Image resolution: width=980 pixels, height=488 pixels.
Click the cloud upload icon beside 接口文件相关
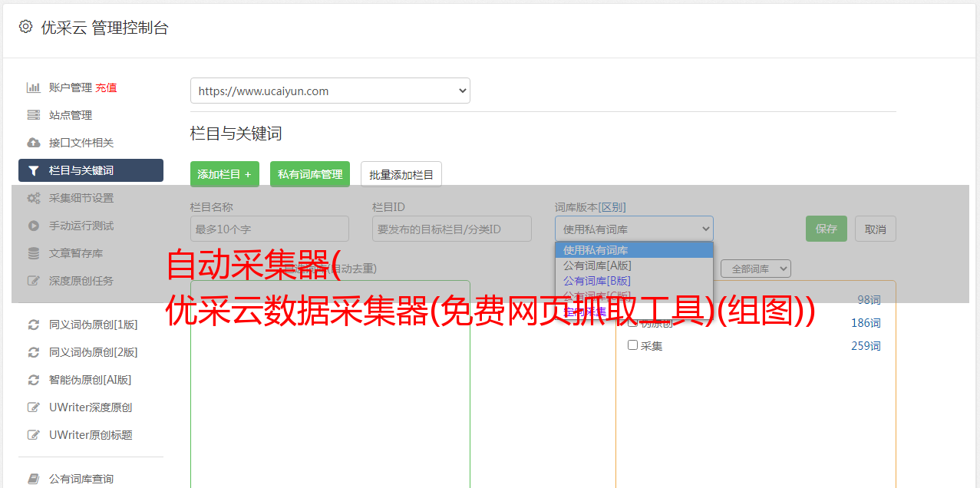(34, 143)
